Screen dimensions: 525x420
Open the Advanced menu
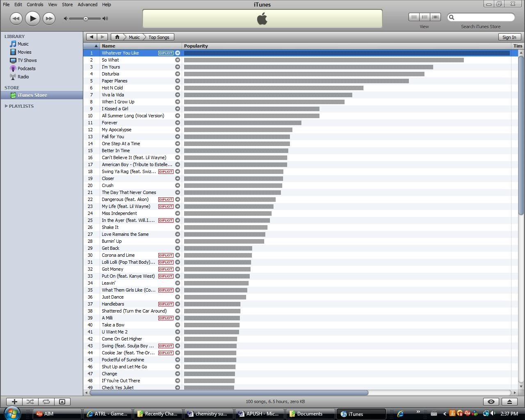click(x=87, y=5)
